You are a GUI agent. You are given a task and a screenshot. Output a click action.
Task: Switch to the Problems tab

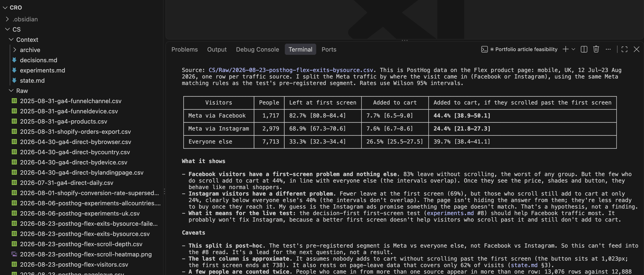(184, 49)
